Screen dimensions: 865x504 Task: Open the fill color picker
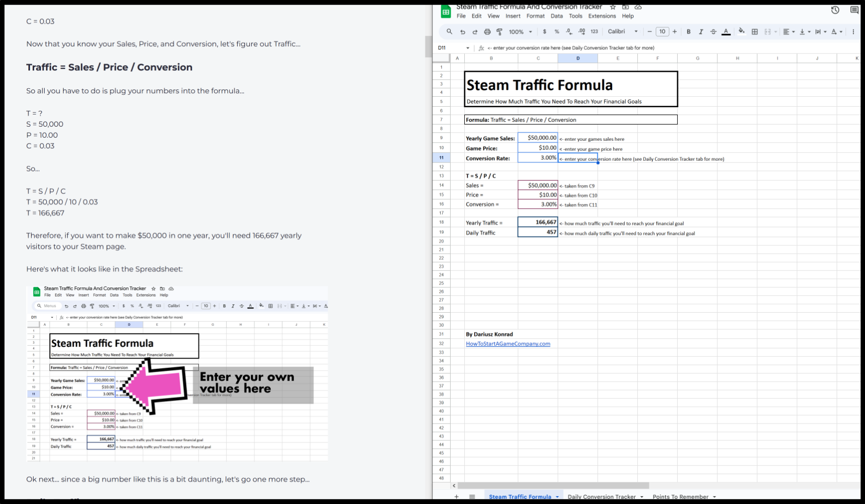[741, 32]
